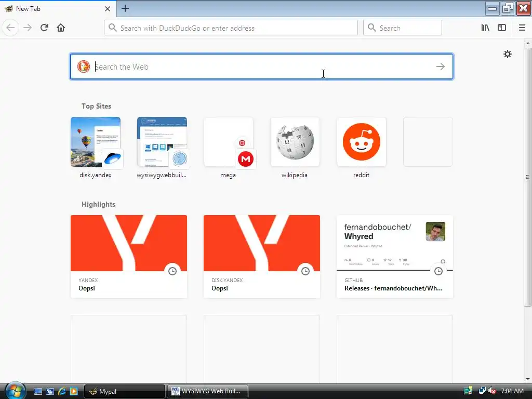
Task: Click the Releases fernandobouchet link text
Action: coord(394,288)
